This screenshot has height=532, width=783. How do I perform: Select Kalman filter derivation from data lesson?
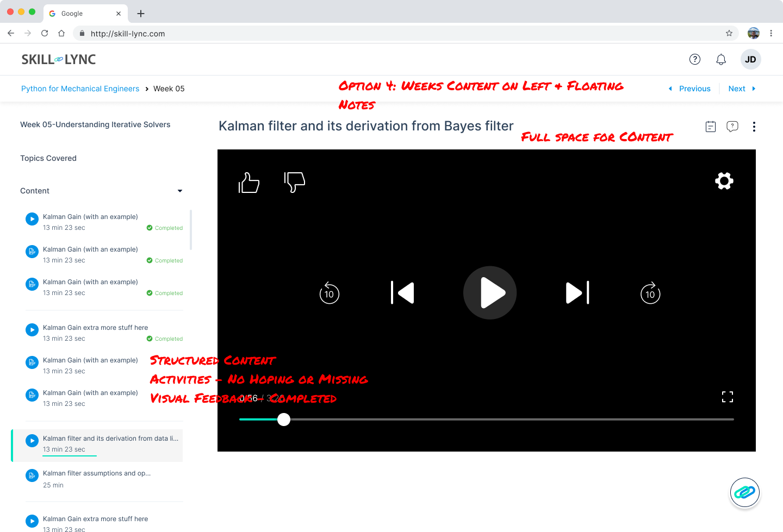pyautogui.click(x=97, y=446)
